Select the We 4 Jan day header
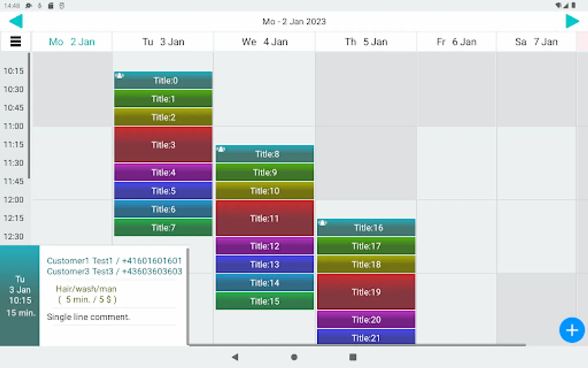 (265, 42)
